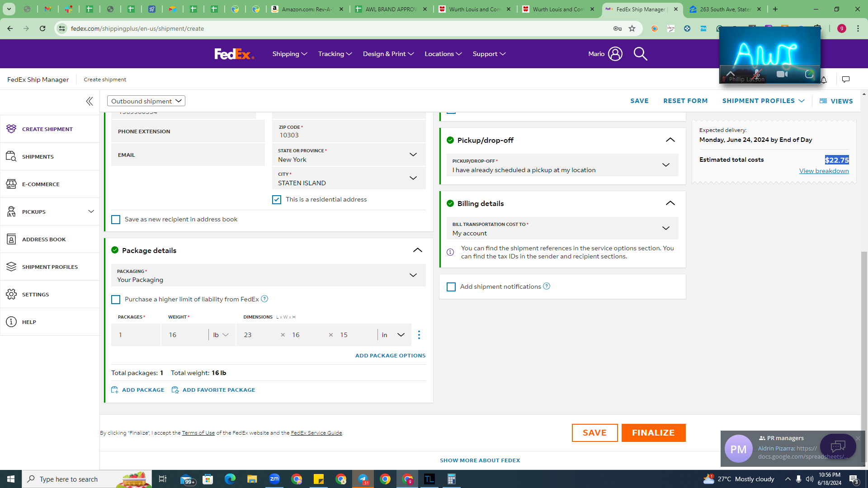The height and width of the screenshot is (488, 868).
Task: Open the Tracking navigation menu
Action: pyautogui.click(x=335, y=54)
